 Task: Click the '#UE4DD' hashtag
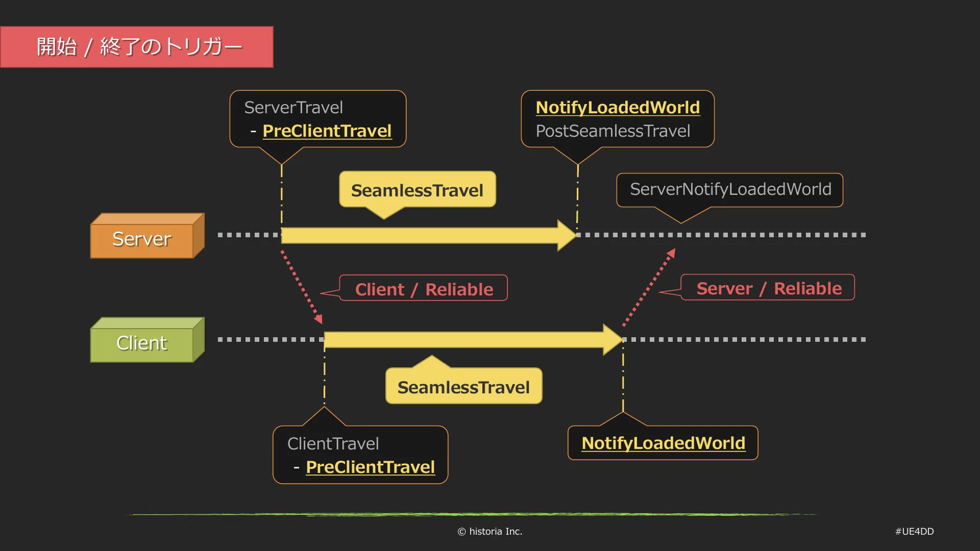(x=915, y=532)
